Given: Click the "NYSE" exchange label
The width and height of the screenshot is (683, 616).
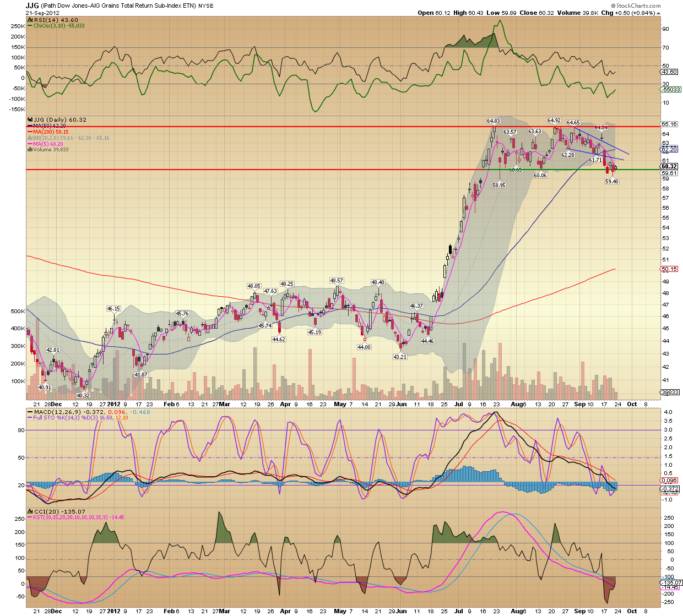Looking at the screenshot, I should tap(206, 6).
